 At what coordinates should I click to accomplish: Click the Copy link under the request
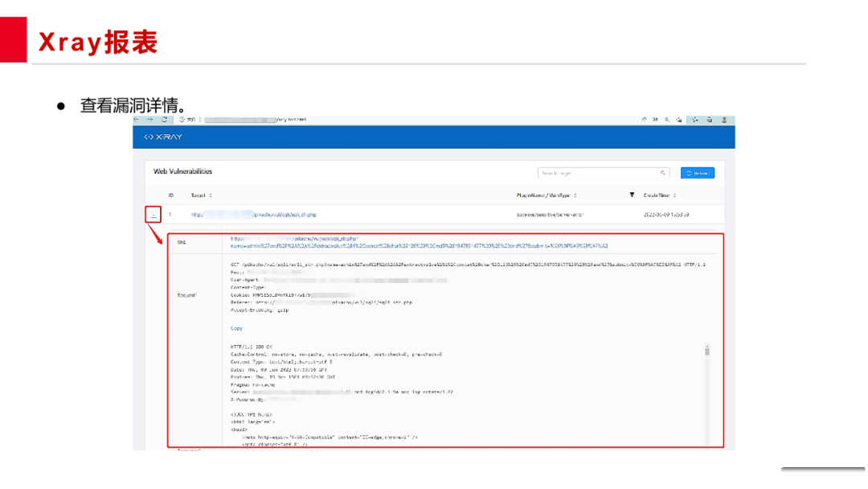(x=236, y=328)
